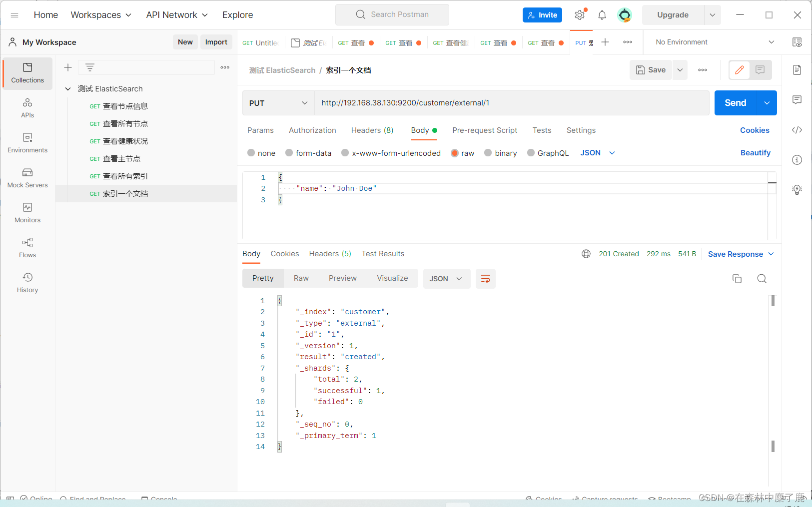Open the Save button arrow dropdown
Screen dimensions: 812x507
point(680,70)
